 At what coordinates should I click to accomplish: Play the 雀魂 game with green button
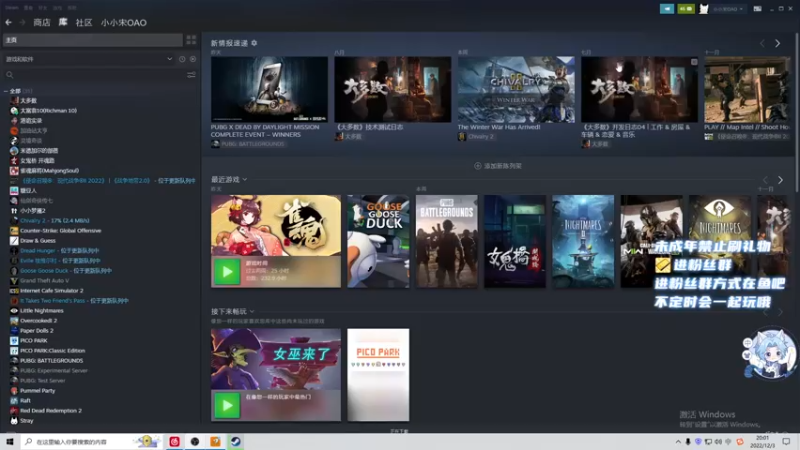[227, 272]
